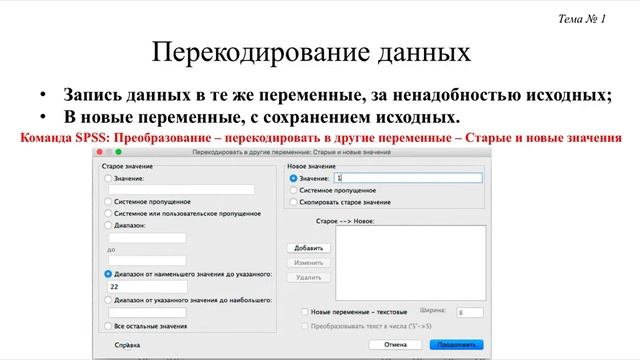Click the 'Новое значение' group label

pyautogui.click(x=311, y=166)
